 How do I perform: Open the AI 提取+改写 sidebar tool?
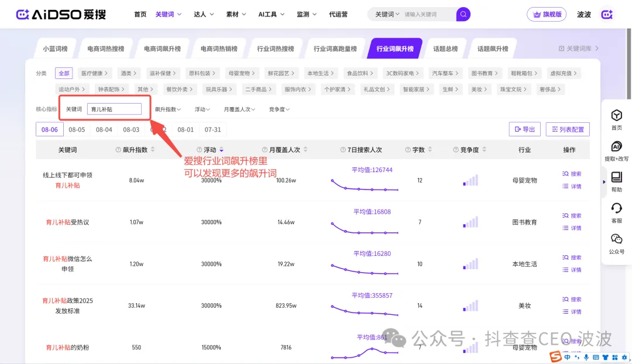616,147
